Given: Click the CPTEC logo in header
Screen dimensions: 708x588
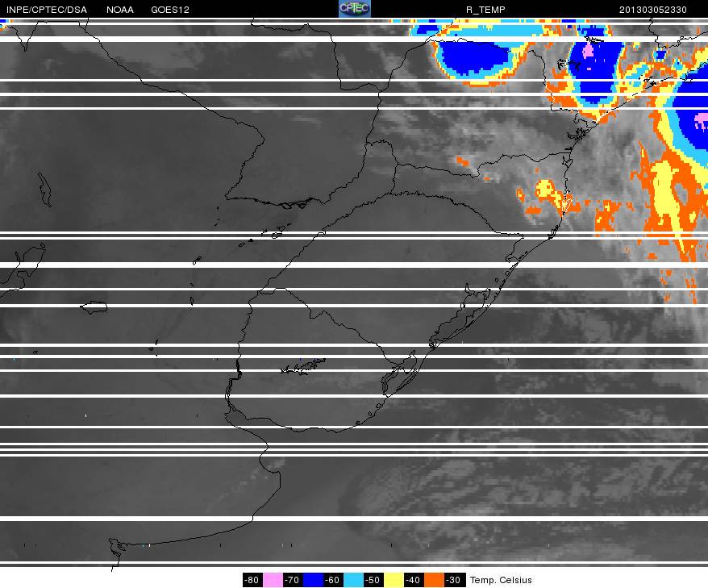Looking at the screenshot, I should pos(355,9).
